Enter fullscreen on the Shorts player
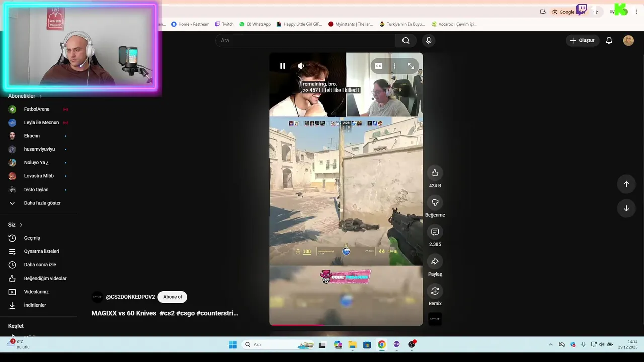Image resolution: width=644 pixels, height=362 pixels. coord(411,66)
